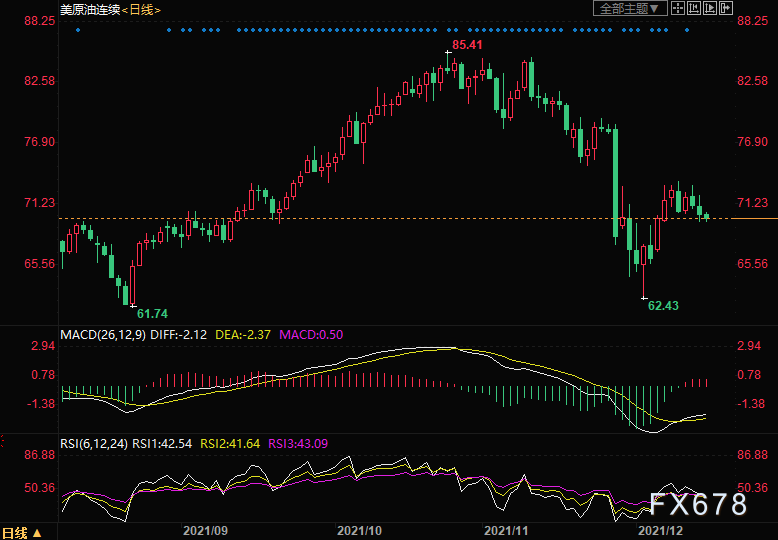Click the <日线> period label in chart title
The image size is (778, 540).
click(x=140, y=9)
